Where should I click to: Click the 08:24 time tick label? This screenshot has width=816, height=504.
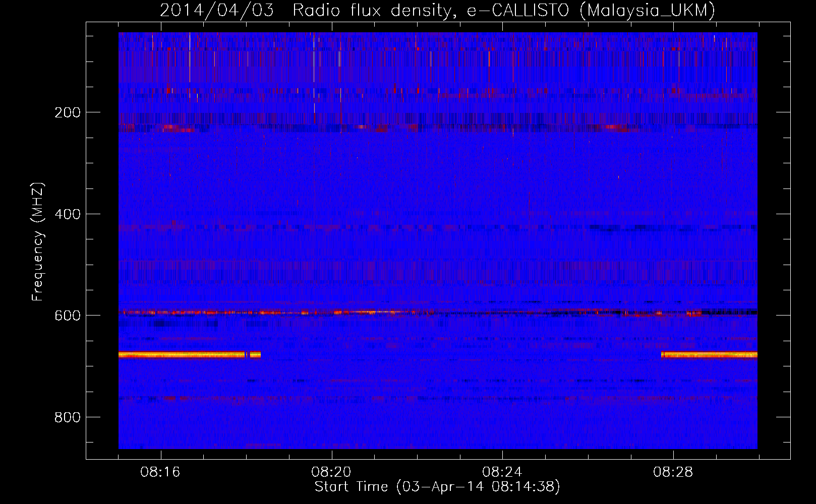pos(502,472)
